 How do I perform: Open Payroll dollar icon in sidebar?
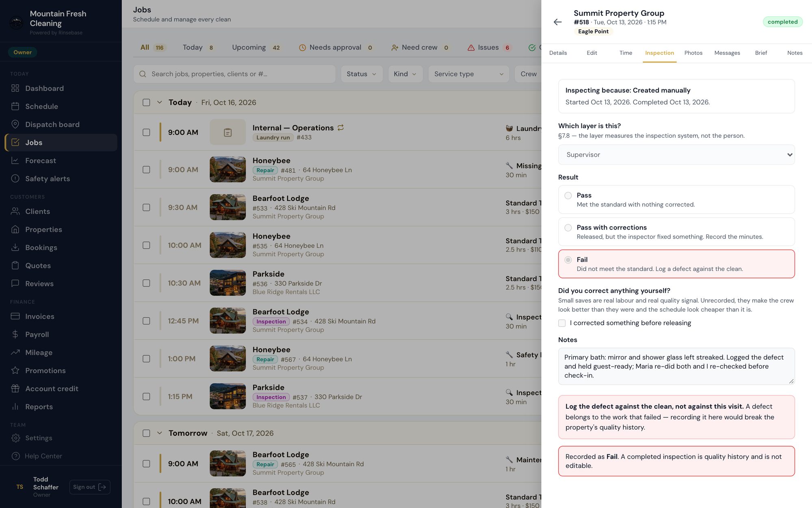[x=15, y=334]
